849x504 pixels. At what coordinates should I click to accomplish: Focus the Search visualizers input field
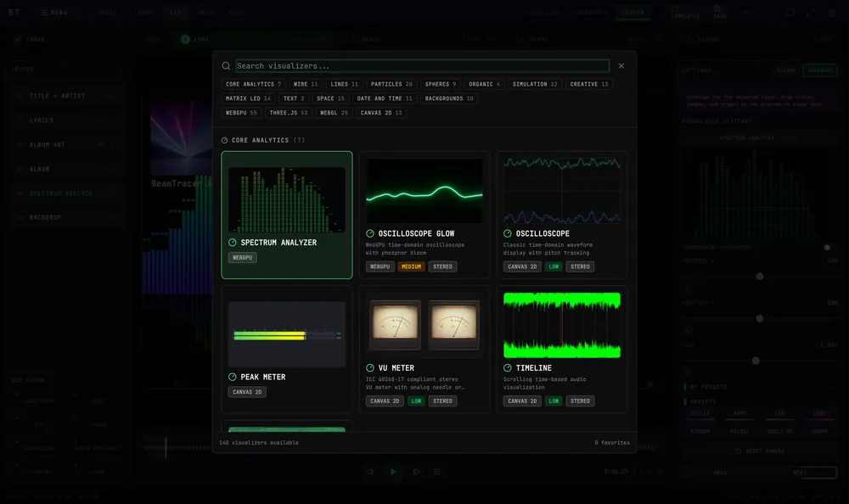click(423, 66)
